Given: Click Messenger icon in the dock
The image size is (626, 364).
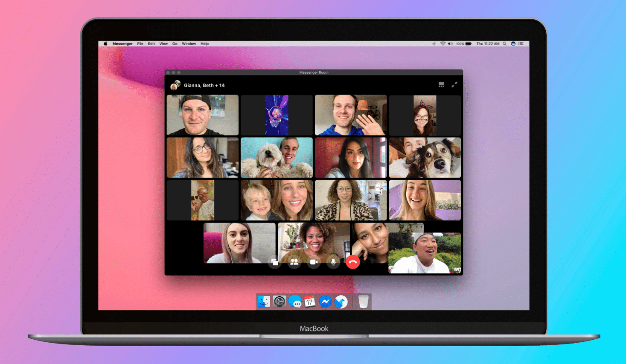Looking at the screenshot, I should pyautogui.click(x=325, y=302).
